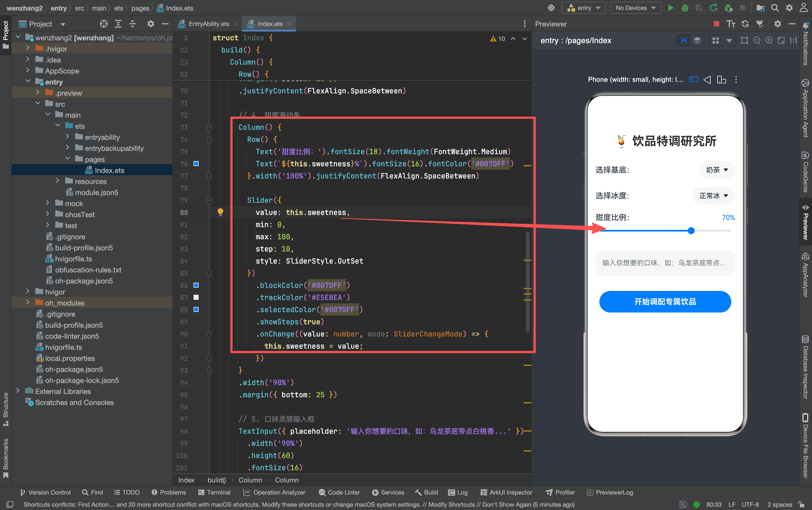Run the entry app with green play button

pyautogui.click(x=671, y=8)
